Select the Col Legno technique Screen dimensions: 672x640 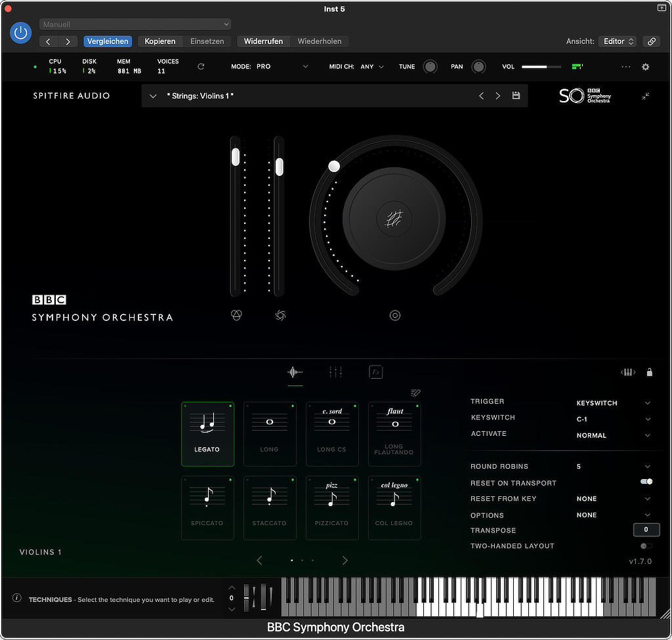click(x=394, y=507)
